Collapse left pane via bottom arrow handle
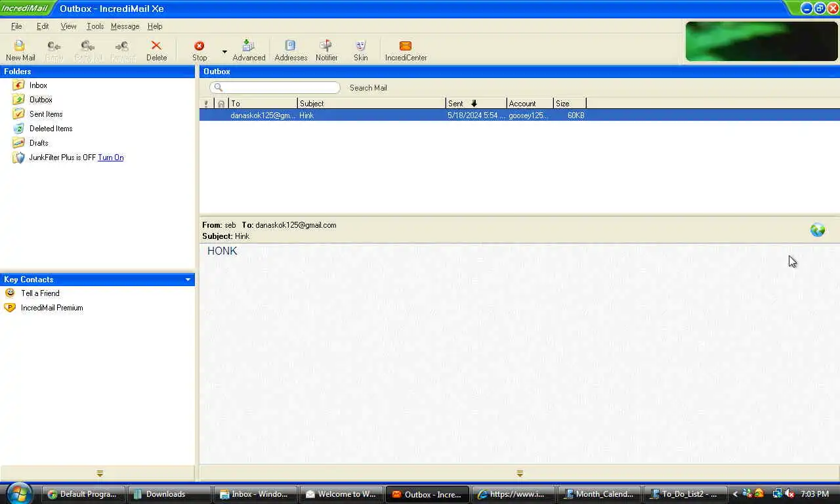 coord(100,473)
